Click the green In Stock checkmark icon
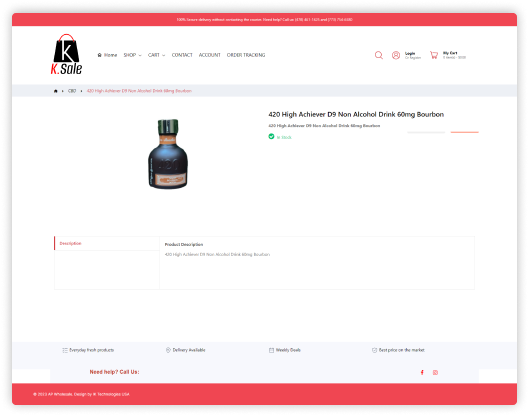This screenshot has height=416, width=529. [x=271, y=136]
